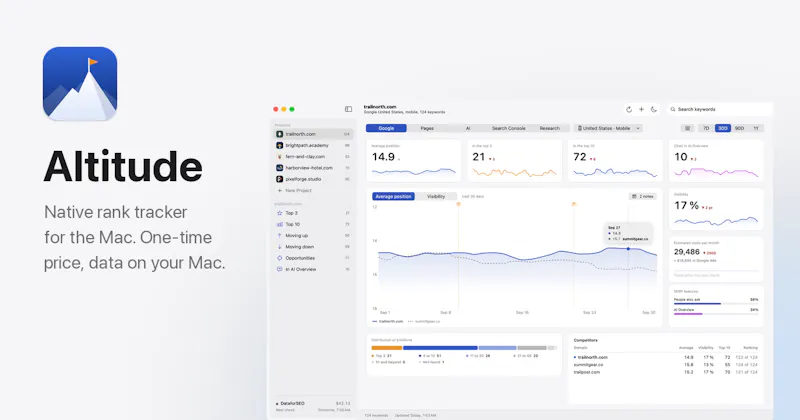Open the Top 3 keyword filter
The height and width of the screenshot is (420, 800).
pyautogui.click(x=313, y=213)
